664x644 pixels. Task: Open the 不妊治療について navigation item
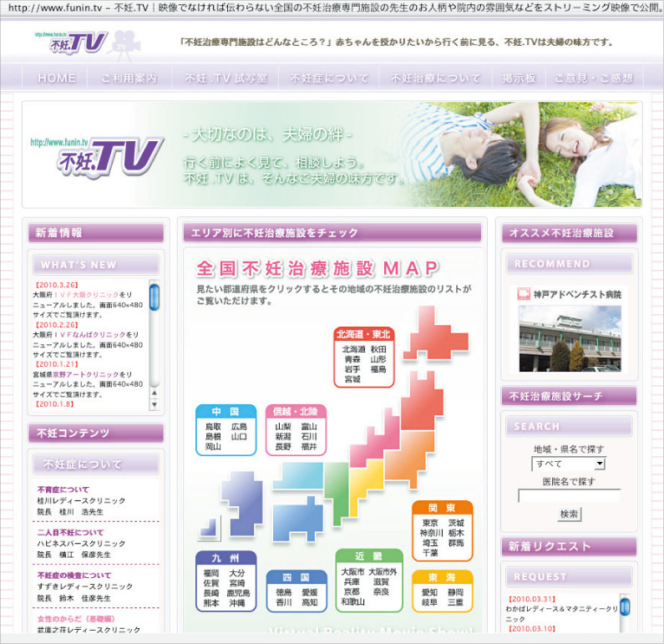coord(435,78)
